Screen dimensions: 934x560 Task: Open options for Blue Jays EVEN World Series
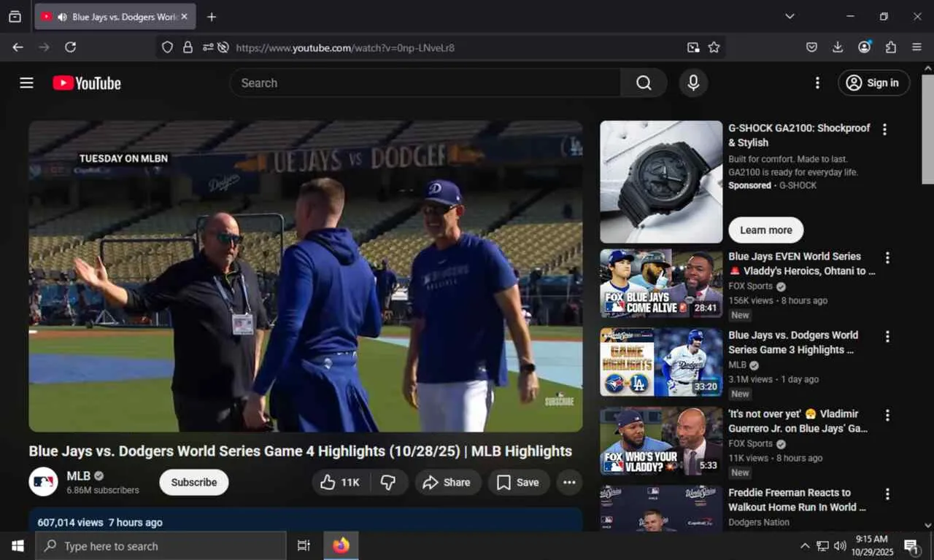887,257
